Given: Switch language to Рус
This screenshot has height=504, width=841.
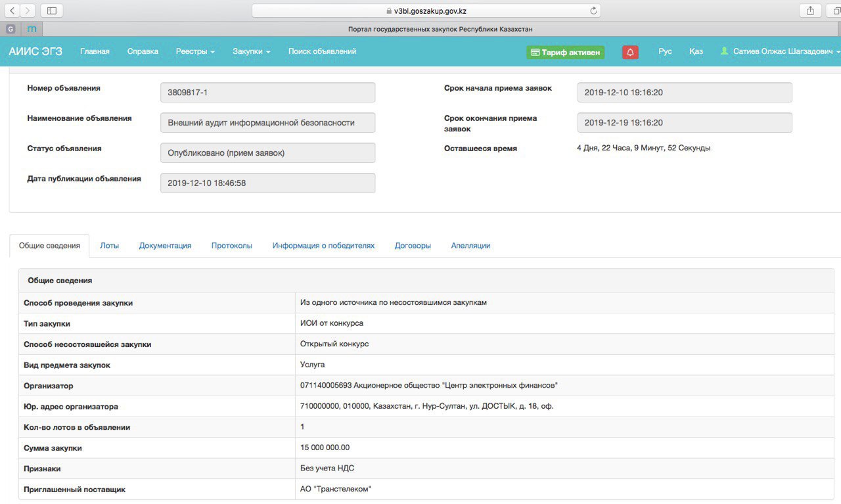Looking at the screenshot, I should 665,51.
